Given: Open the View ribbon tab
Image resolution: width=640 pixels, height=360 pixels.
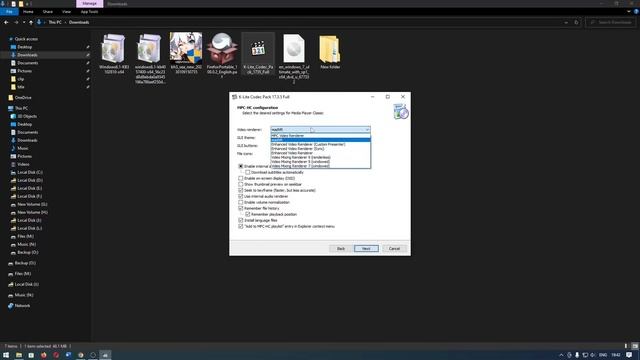Looking at the screenshot, I should [67, 12].
